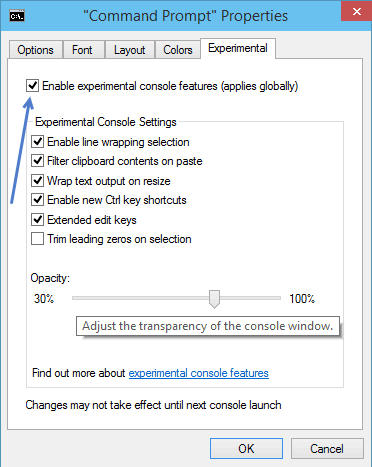372x467 pixels.
Task: Uncheck Enable new Ctrl key shortcuts
Action: click(38, 200)
